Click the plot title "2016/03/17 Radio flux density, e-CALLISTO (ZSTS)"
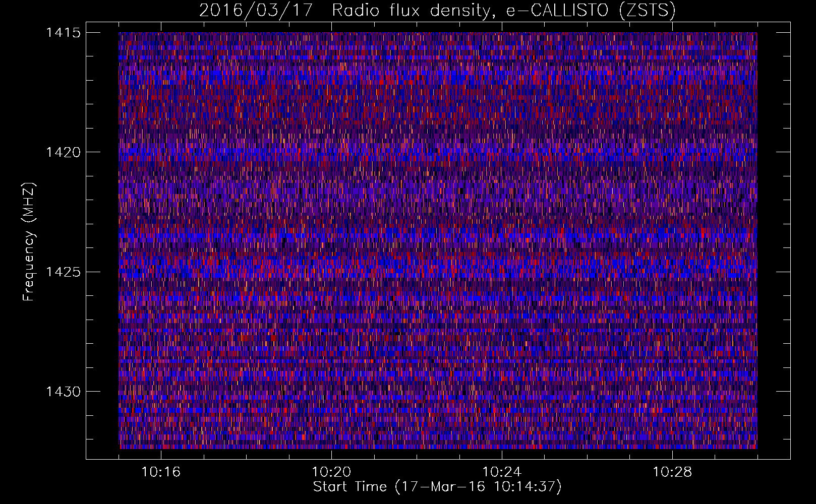Image resolution: width=816 pixels, height=504 pixels. pyautogui.click(x=437, y=11)
